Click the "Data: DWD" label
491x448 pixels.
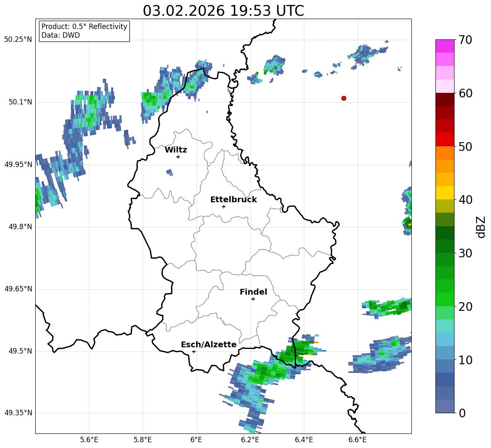pyautogui.click(x=61, y=35)
